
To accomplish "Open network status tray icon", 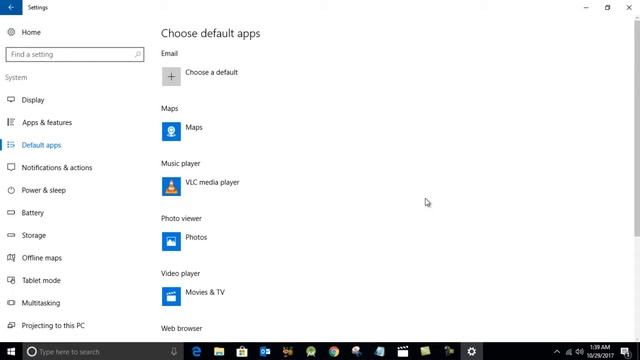I will tap(569, 351).
